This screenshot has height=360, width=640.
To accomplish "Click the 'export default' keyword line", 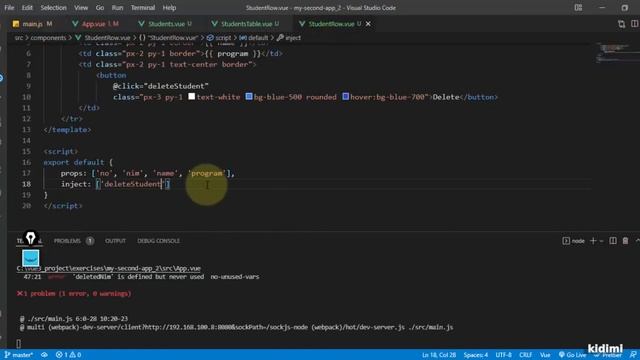I will pos(74,162).
